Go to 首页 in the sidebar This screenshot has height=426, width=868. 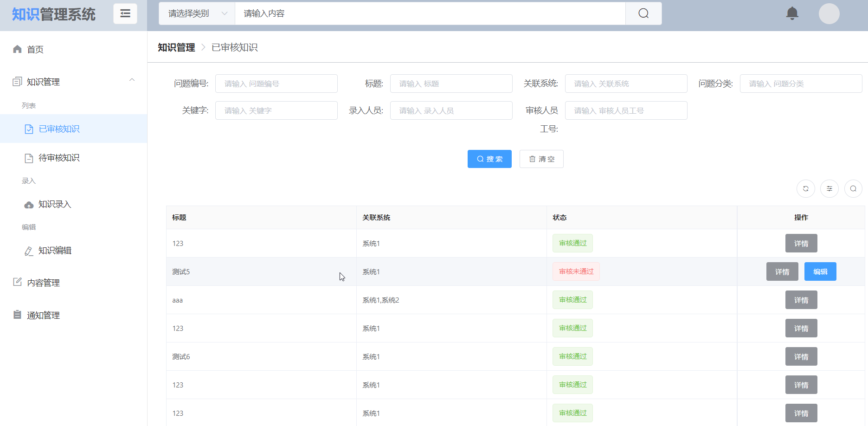pyautogui.click(x=74, y=49)
